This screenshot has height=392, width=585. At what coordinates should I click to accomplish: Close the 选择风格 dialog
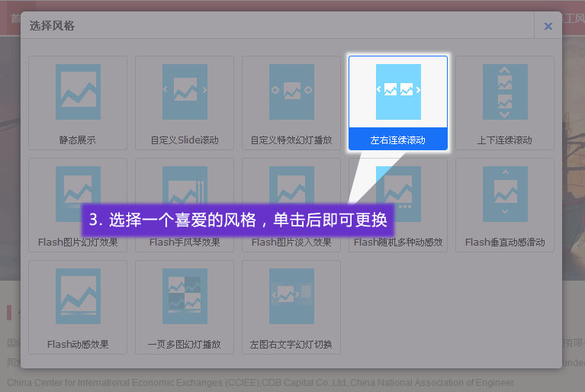pyautogui.click(x=548, y=26)
